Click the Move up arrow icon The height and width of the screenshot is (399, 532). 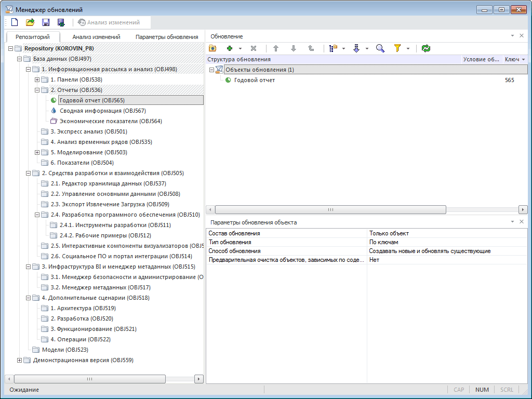pos(276,48)
